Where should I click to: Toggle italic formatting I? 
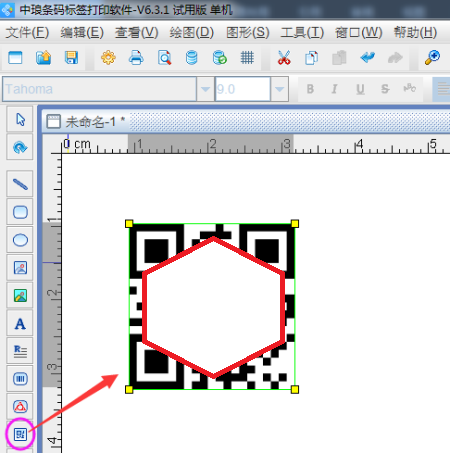click(x=335, y=89)
